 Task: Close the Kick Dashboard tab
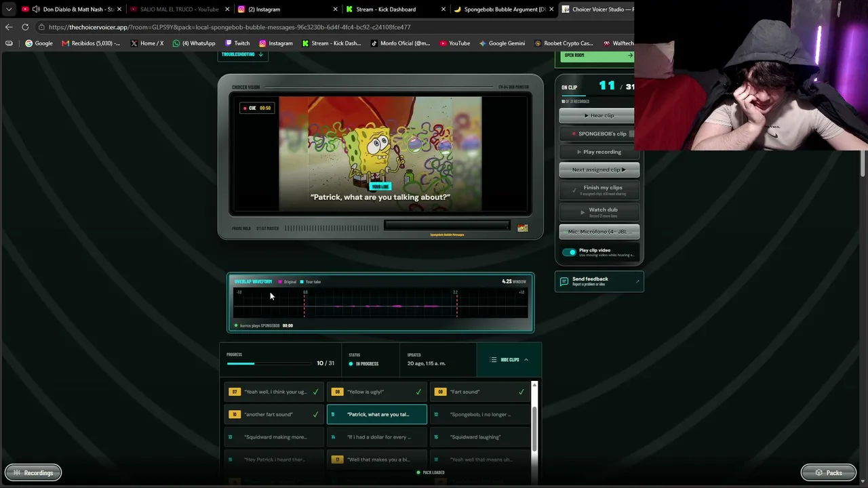(x=443, y=9)
